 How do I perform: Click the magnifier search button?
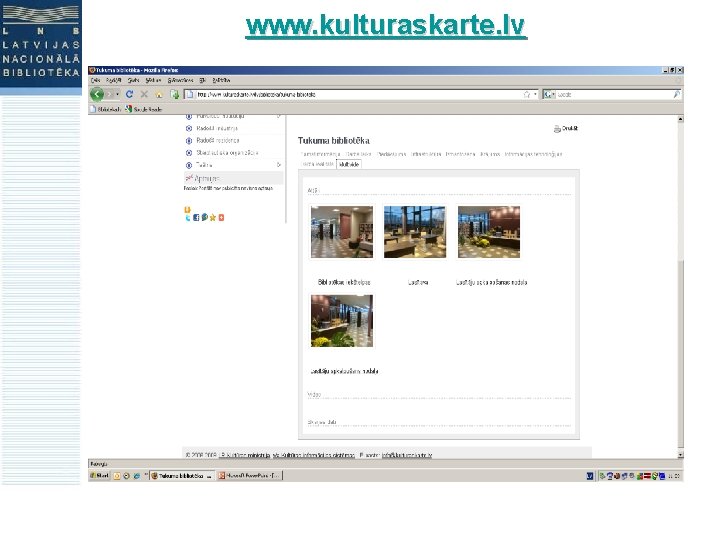point(676,95)
